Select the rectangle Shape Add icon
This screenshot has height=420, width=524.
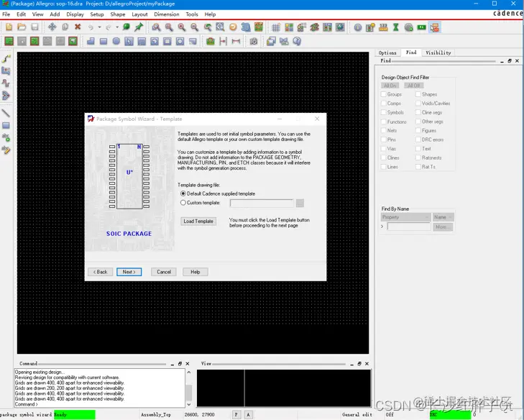[x=104, y=41]
